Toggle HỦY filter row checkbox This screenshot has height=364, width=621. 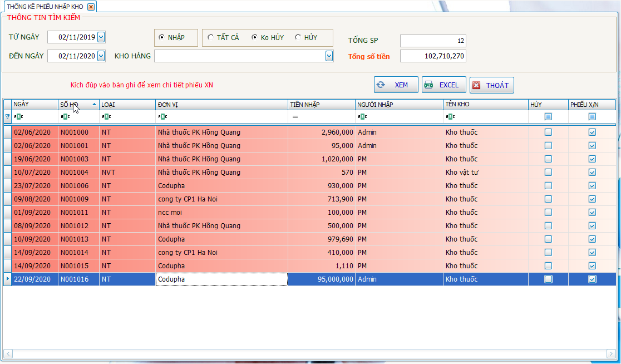coord(548,116)
